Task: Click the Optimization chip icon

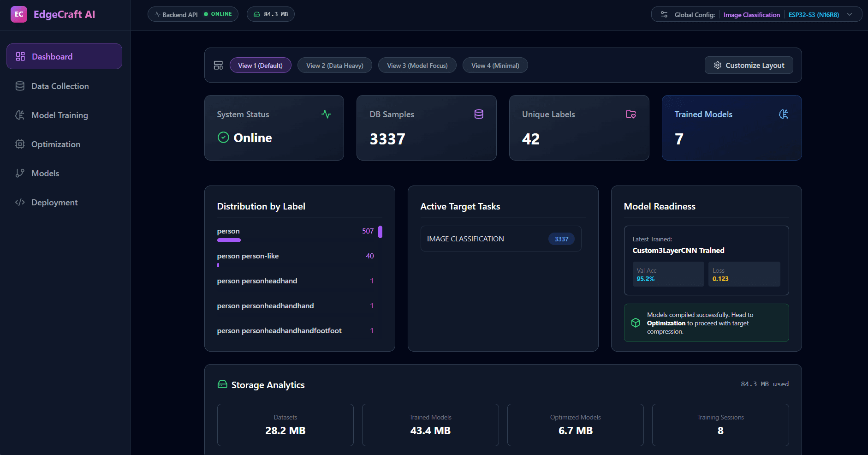Action: [20, 144]
